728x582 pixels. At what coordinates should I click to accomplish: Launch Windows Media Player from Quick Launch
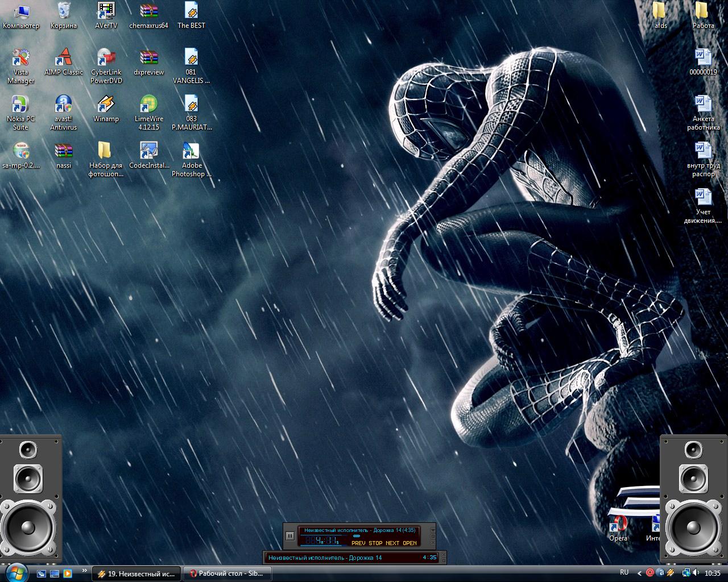(67, 573)
